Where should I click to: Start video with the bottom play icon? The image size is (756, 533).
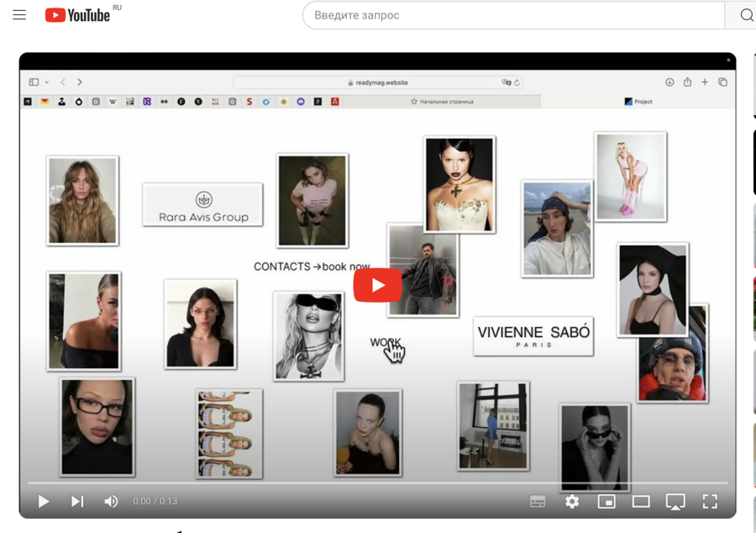pos(44,502)
